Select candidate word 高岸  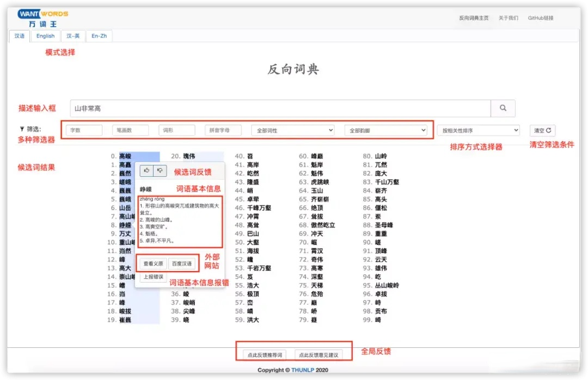253,164
